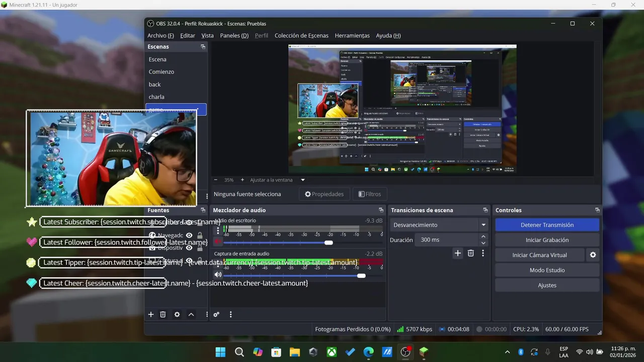Open Filtros for the selected source
This screenshot has height=362, width=644.
(370, 194)
